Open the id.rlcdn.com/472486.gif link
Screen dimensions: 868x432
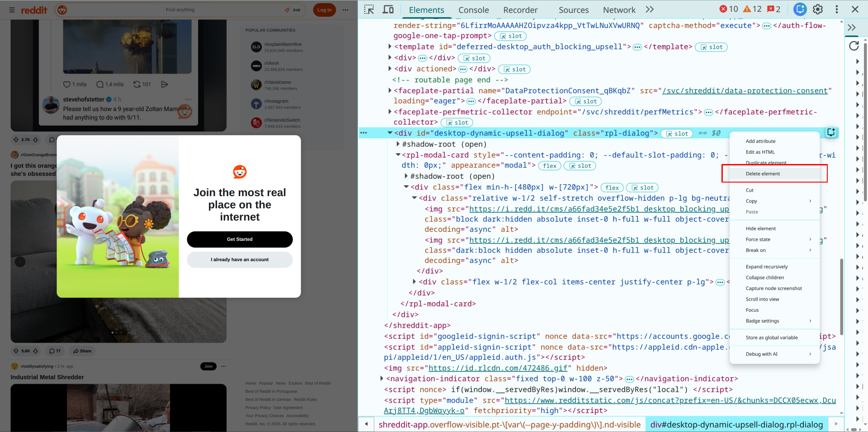[498, 368]
